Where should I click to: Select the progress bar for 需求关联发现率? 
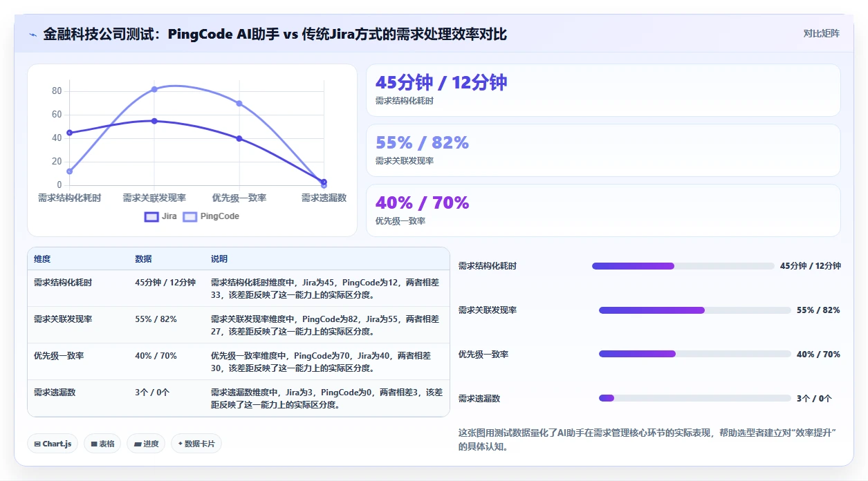(x=695, y=310)
